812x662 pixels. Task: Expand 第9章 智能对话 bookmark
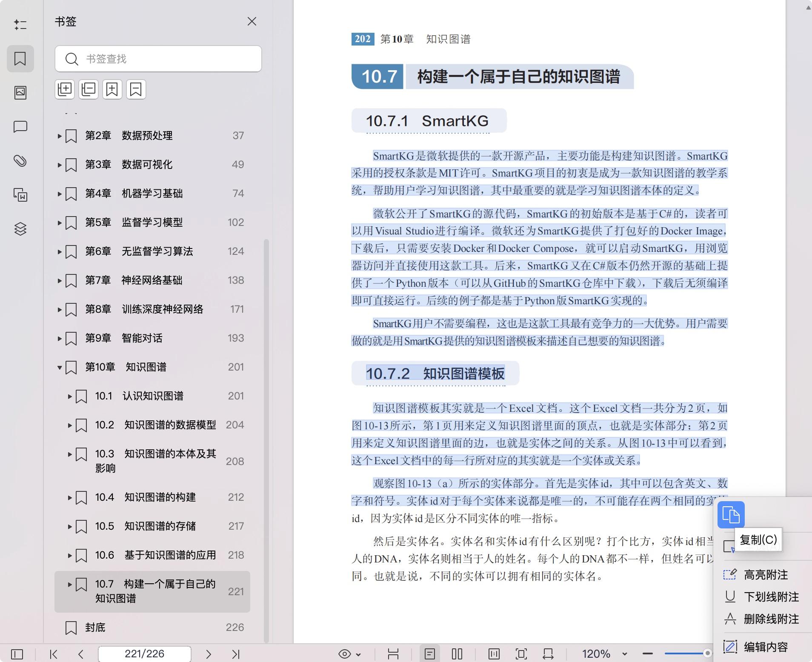tap(60, 339)
